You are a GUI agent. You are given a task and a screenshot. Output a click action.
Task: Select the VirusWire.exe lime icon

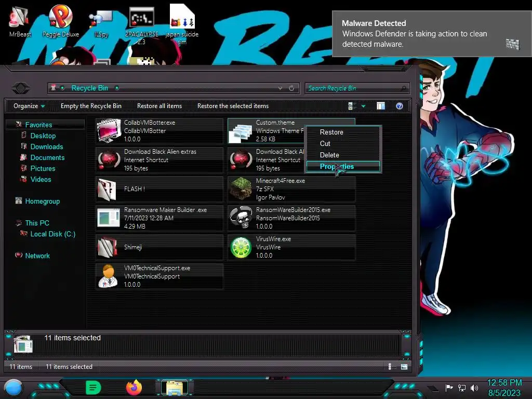coord(241,247)
